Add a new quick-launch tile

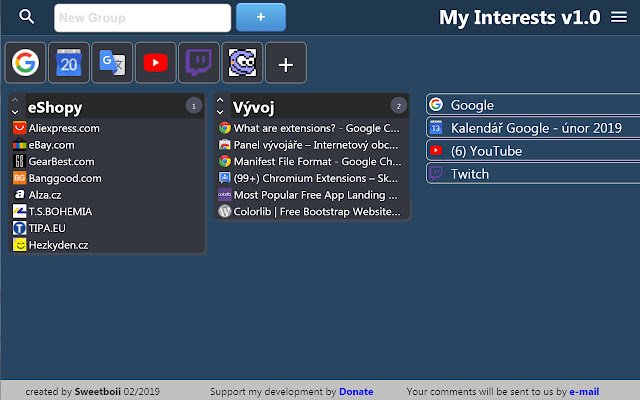(x=286, y=63)
